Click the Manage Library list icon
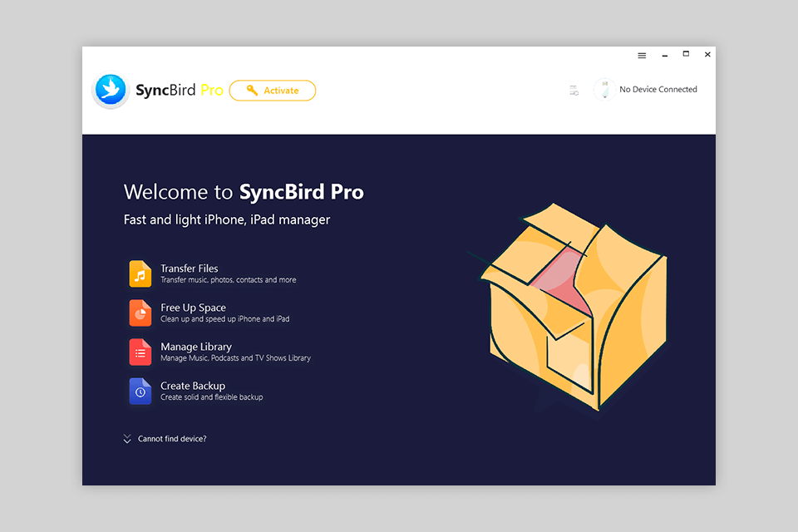The image size is (798, 532). 140,352
